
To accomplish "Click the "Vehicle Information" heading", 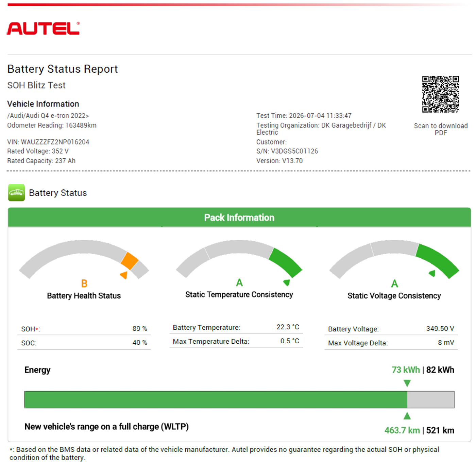I will tap(43, 104).
